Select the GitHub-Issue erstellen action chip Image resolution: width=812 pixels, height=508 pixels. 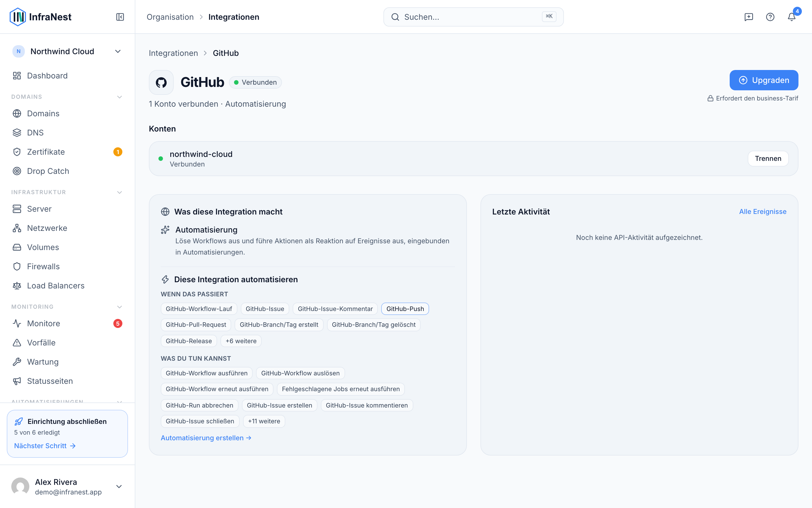(x=279, y=406)
